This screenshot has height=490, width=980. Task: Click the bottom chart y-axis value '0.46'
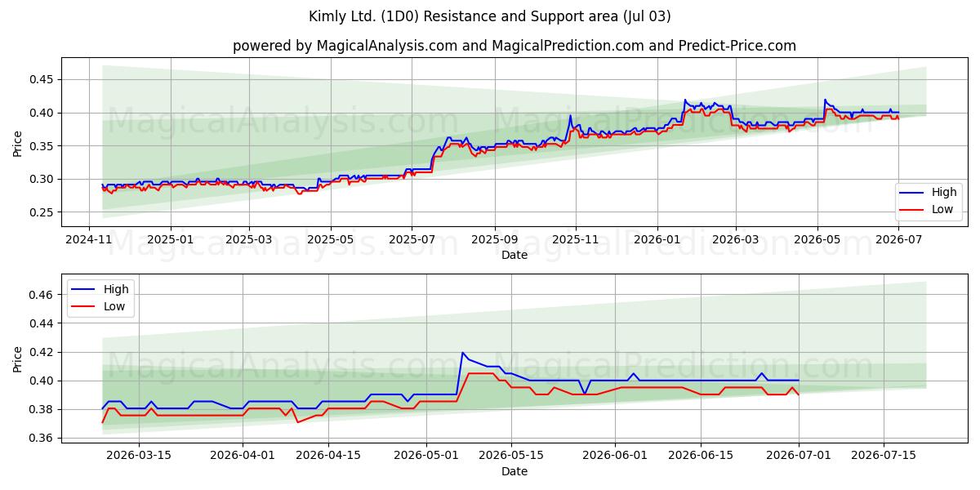coord(42,295)
